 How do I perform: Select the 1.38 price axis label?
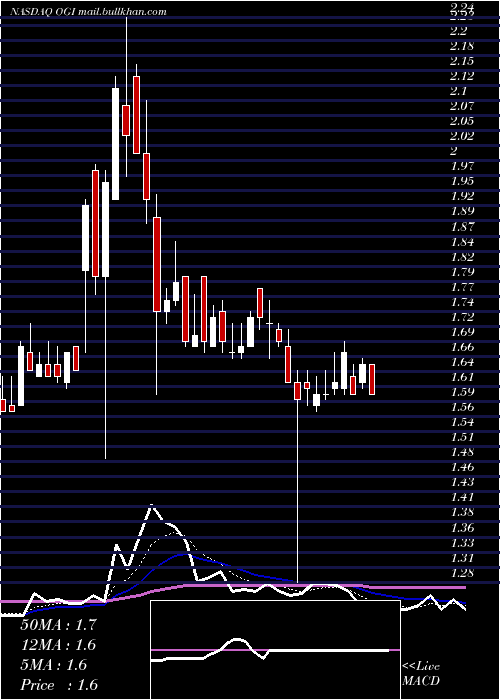coord(462,512)
